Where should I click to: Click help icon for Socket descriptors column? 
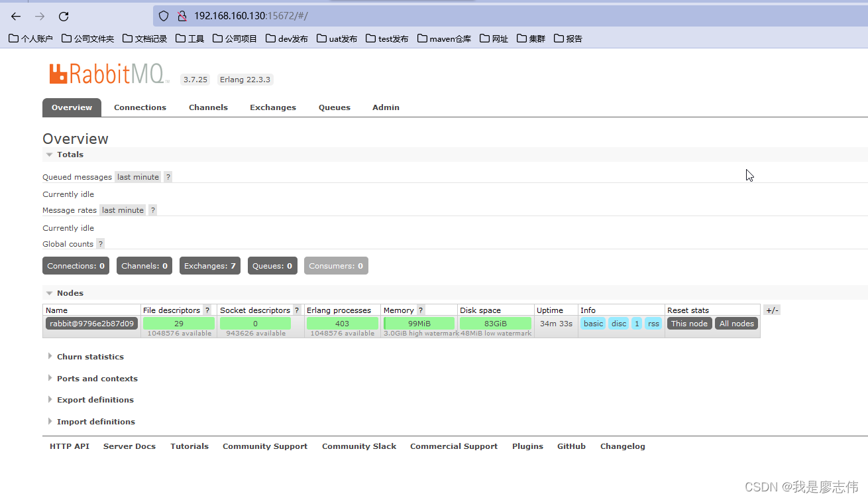tap(297, 310)
